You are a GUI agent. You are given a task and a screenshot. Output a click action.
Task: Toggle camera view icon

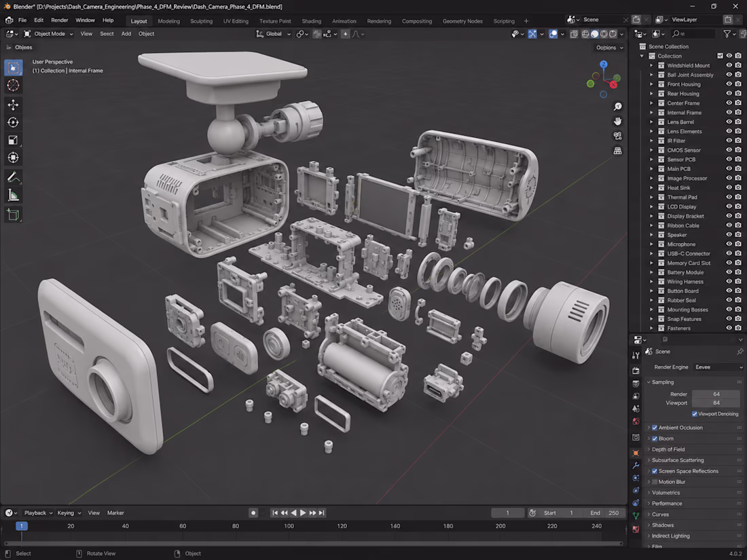pyautogui.click(x=617, y=136)
